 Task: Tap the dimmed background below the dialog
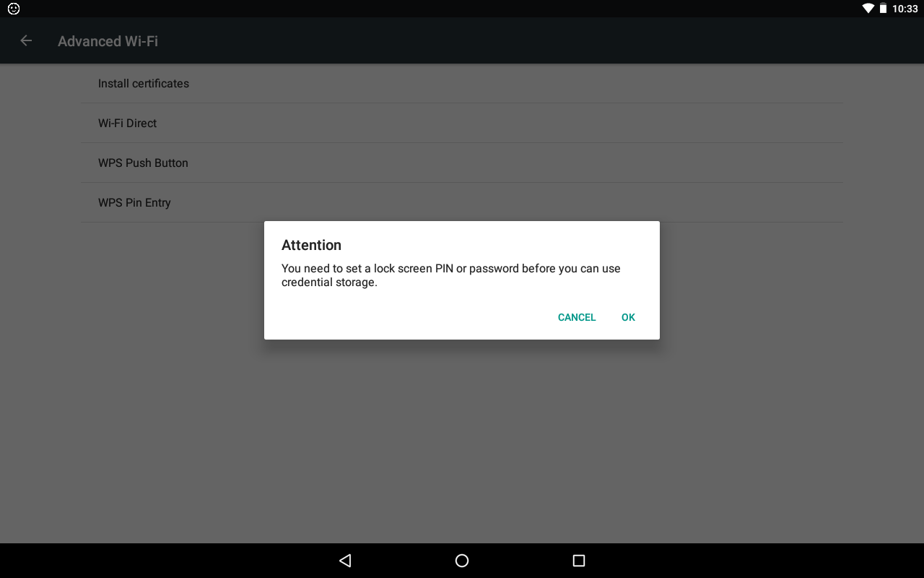click(462, 441)
